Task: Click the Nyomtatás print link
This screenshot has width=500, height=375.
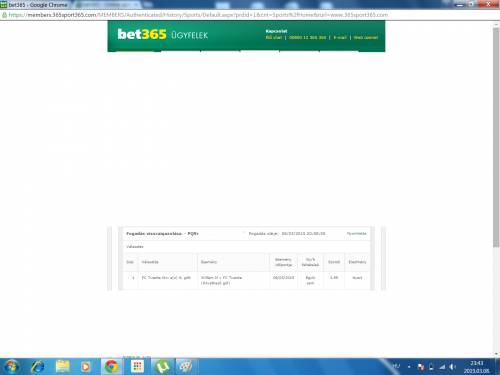Action: coord(356,233)
